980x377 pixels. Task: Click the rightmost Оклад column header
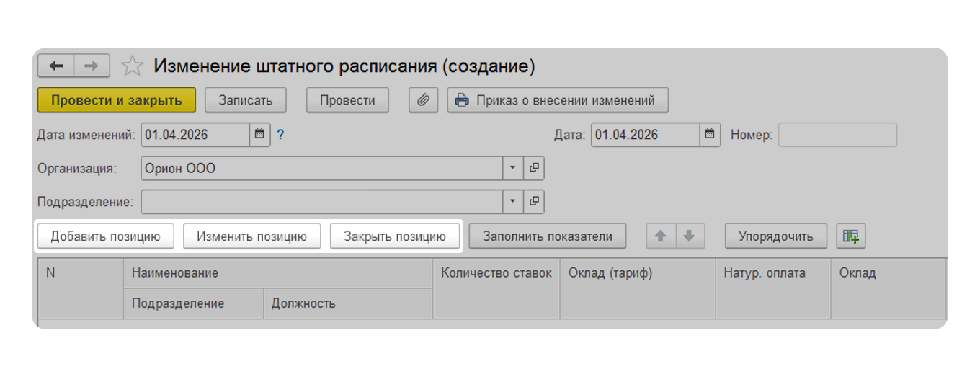888,288
